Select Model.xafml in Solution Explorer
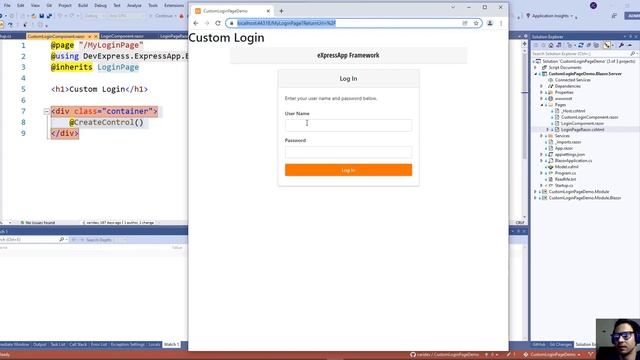 click(x=567, y=167)
